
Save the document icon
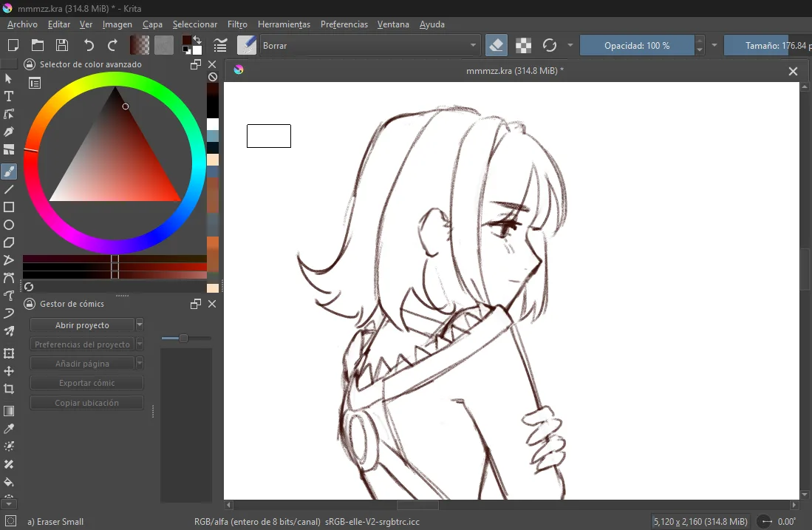click(62, 46)
